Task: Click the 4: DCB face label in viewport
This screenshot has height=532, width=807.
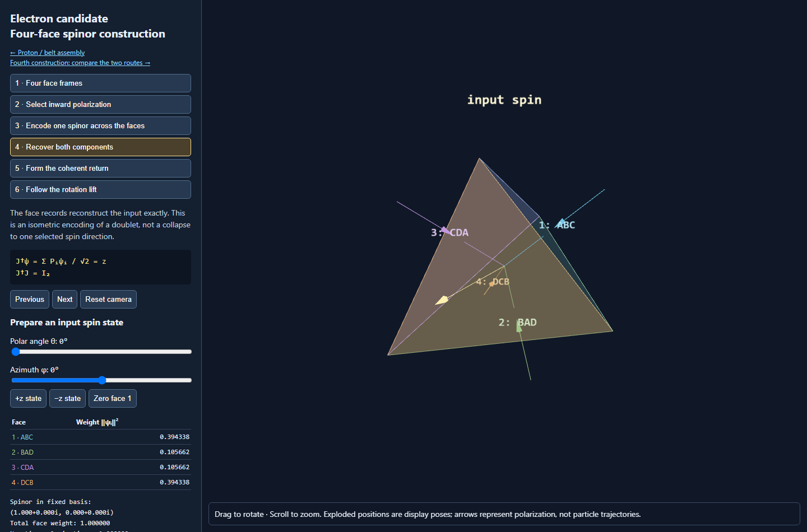Action: pos(493,282)
